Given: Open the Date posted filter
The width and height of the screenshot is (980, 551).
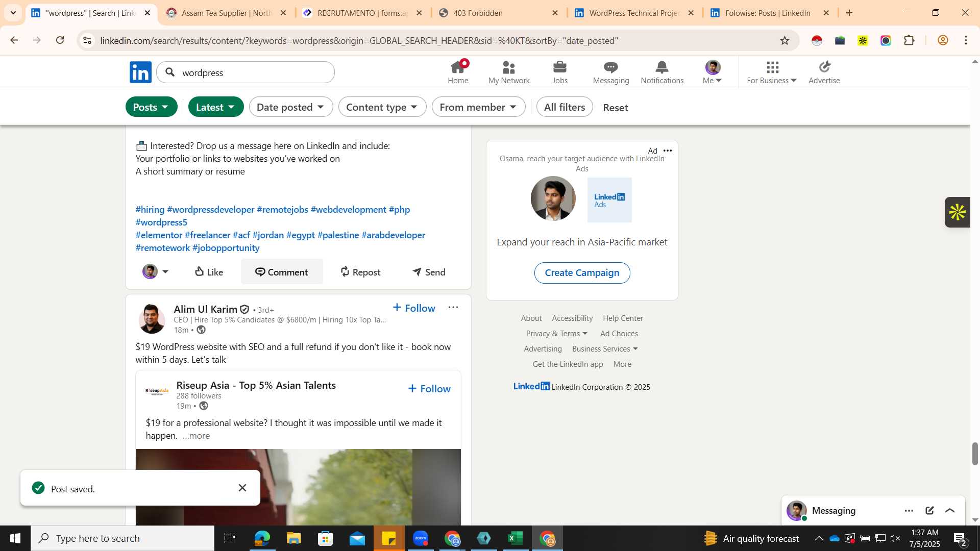Looking at the screenshot, I should (291, 107).
